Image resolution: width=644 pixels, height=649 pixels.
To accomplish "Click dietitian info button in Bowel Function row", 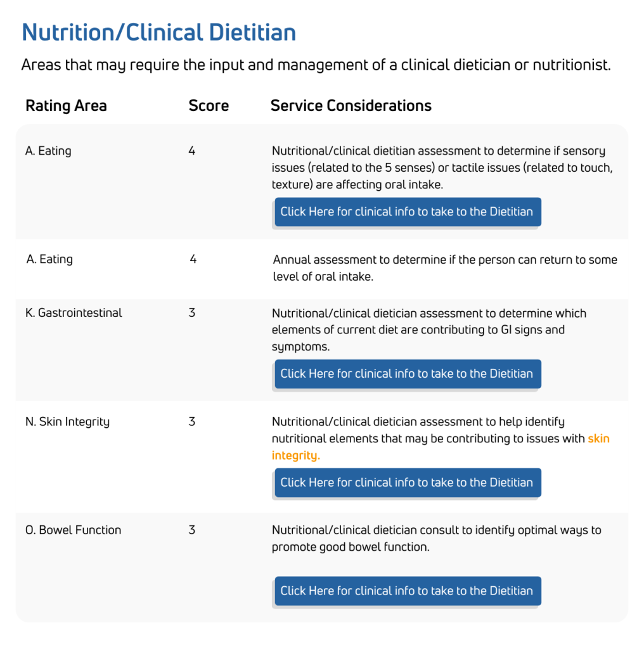I will (x=407, y=591).
